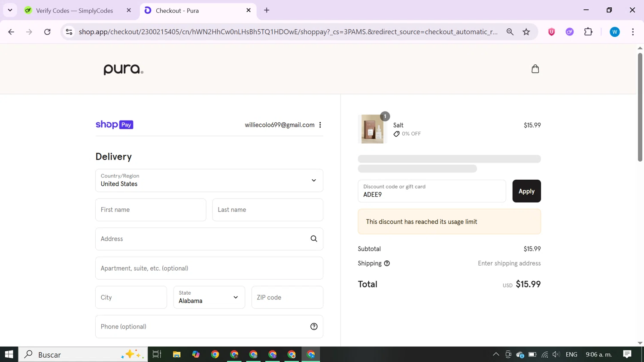Open account options menu beside email

tap(320, 125)
